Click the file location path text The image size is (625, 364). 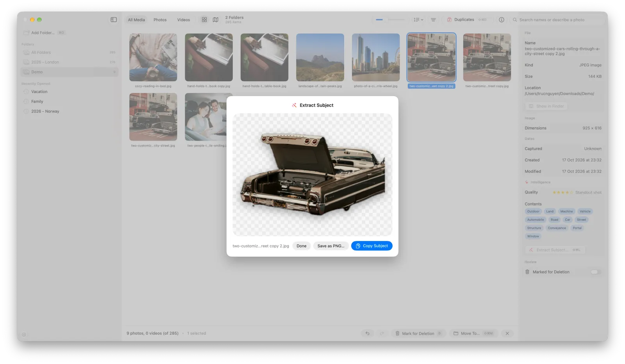(559, 94)
